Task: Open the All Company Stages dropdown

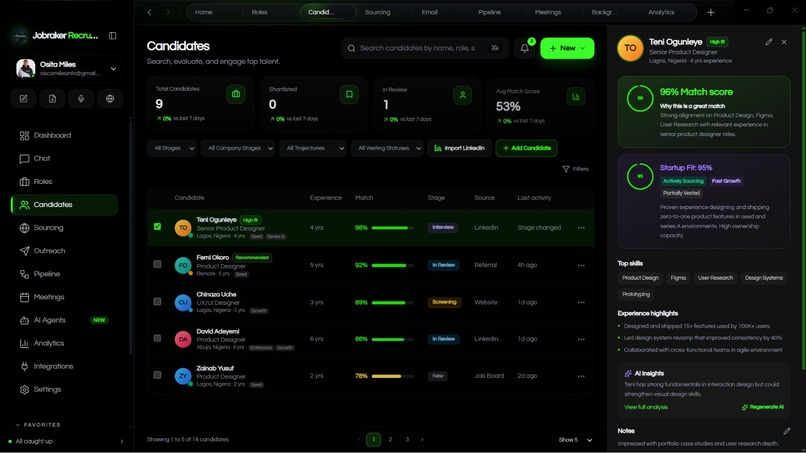Action: [x=238, y=148]
